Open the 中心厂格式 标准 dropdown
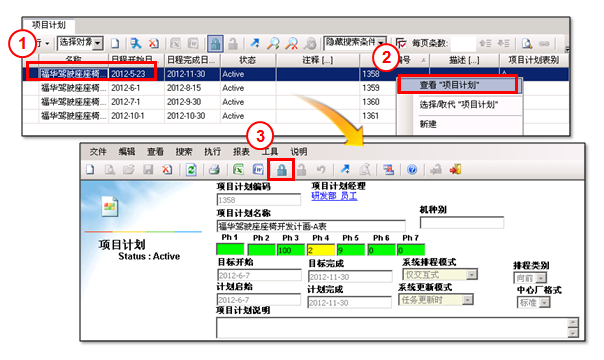 (x=544, y=303)
